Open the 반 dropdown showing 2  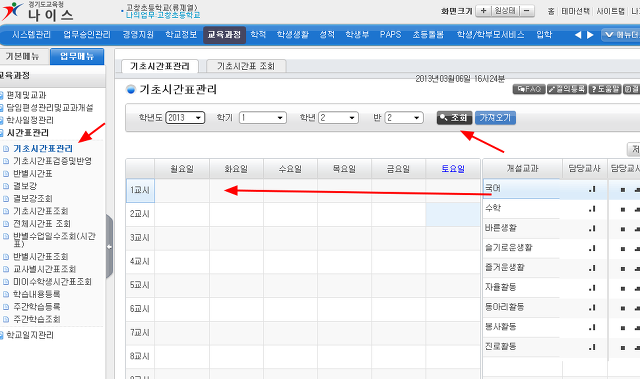(404, 118)
